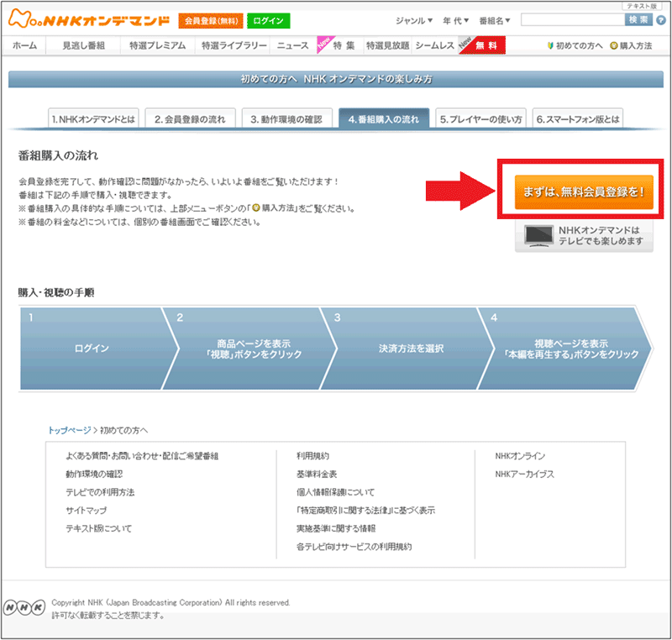Click the orange 会員登録(無料) button
This screenshot has height=640, width=672.
[210, 21]
